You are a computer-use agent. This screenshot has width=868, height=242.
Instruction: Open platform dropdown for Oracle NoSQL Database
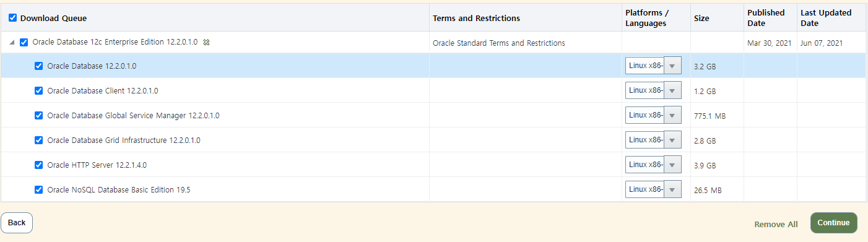[x=653, y=189]
